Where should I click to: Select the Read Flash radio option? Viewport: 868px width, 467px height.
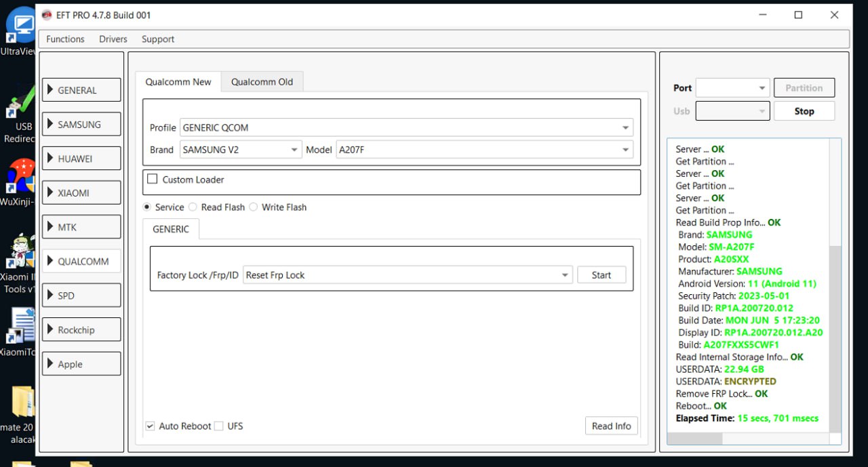pos(193,207)
